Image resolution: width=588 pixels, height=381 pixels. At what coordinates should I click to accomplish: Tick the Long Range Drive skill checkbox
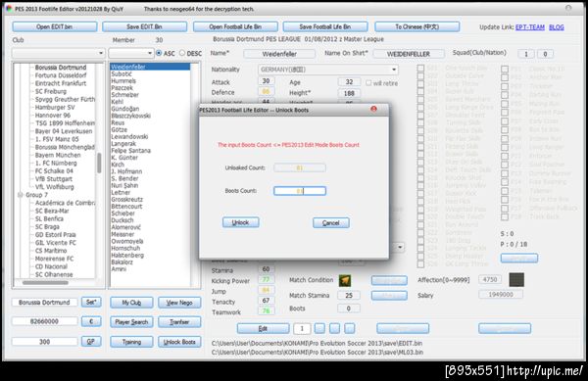pos(420,108)
